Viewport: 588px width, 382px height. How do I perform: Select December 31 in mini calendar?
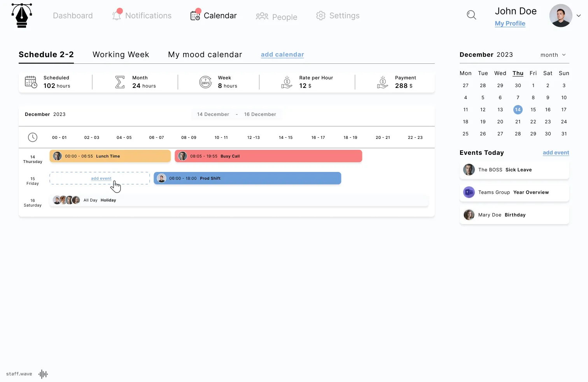tap(564, 134)
